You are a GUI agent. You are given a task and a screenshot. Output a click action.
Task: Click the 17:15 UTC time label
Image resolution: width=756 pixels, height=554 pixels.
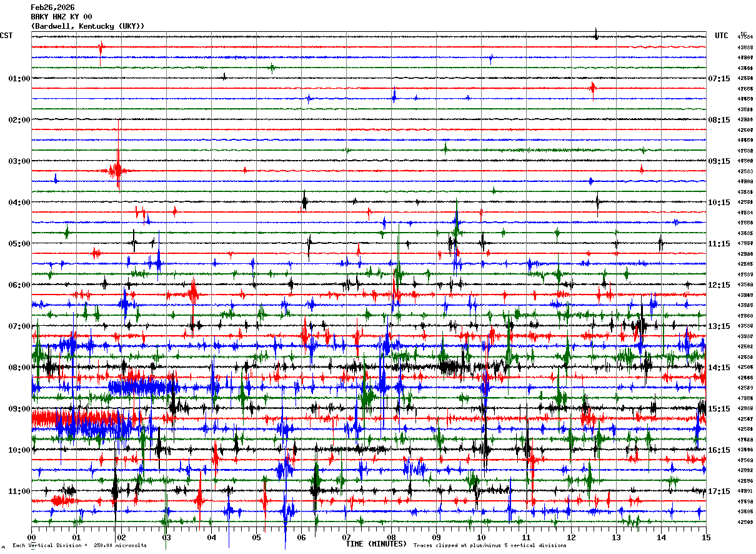coord(719,491)
